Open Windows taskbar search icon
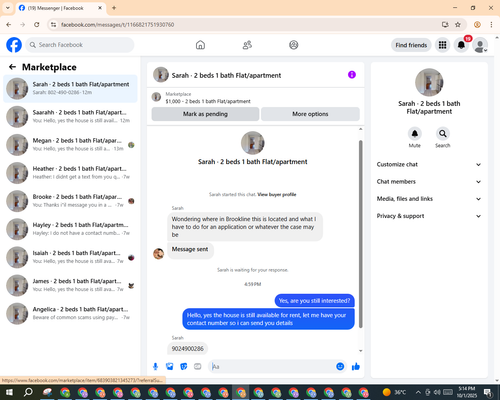The width and height of the screenshot is (500, 400). pos(28,392)
